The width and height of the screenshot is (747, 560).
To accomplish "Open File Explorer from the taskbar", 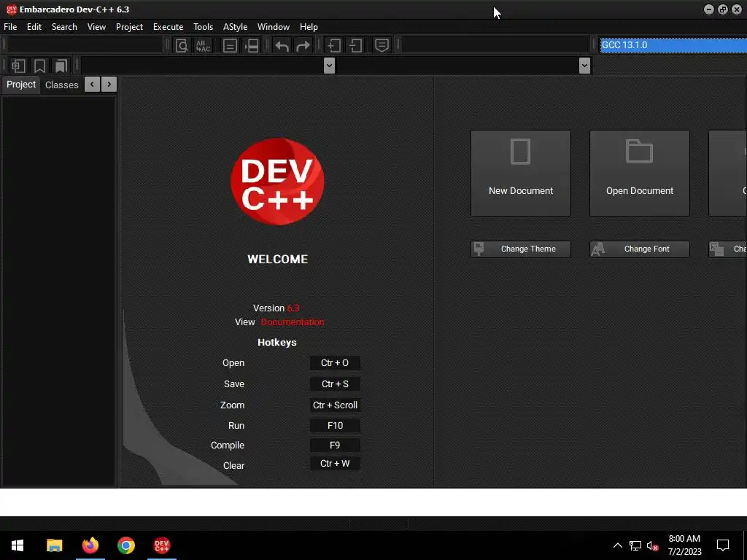I will (54, 545).
